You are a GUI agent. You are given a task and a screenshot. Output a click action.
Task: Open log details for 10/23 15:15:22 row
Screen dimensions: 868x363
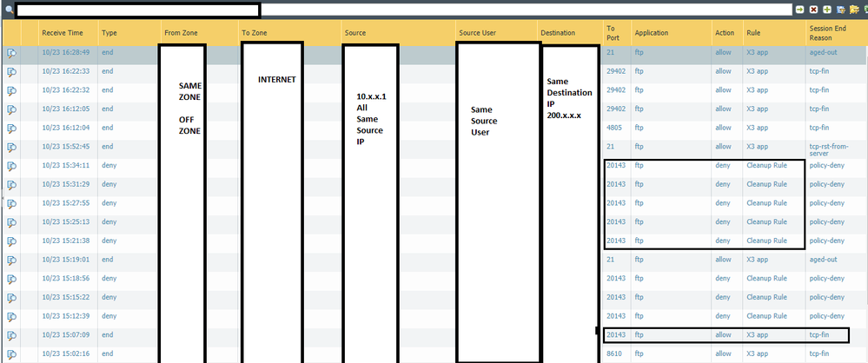coord(11,297)
